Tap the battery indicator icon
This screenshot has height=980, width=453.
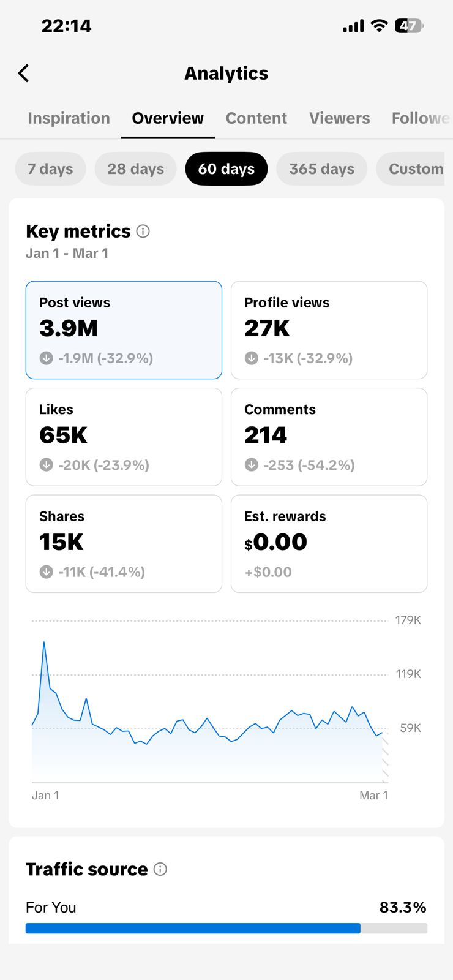(409, 26)
